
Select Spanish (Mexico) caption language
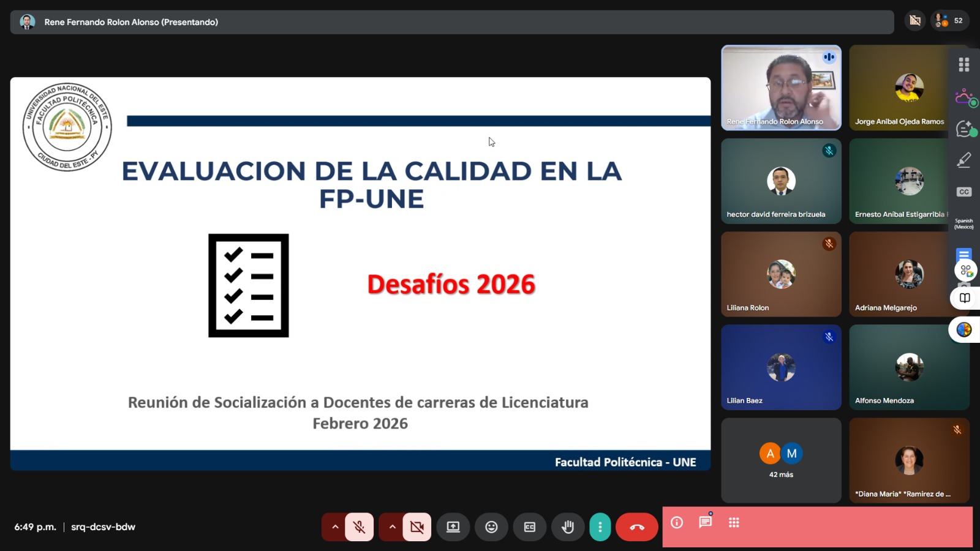coord(964,223)
